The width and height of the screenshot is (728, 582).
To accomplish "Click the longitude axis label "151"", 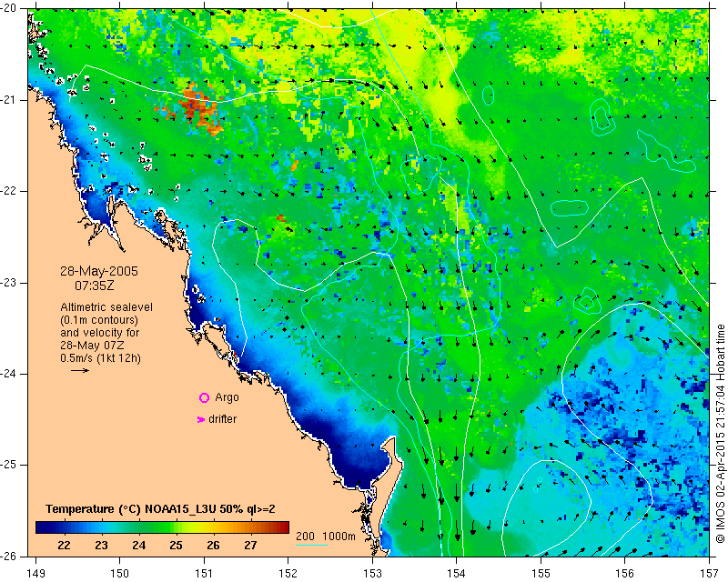I will click(x=204, y=574).
